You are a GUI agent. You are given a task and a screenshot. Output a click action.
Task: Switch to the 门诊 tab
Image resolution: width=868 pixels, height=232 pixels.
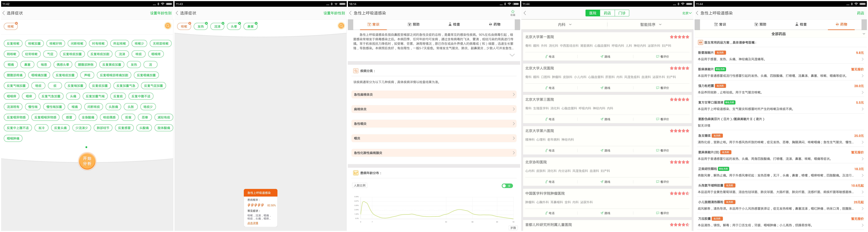tap(622, 13)
